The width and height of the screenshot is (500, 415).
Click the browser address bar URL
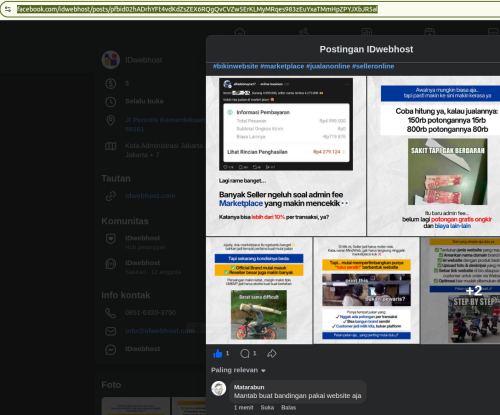click(197, 9)
